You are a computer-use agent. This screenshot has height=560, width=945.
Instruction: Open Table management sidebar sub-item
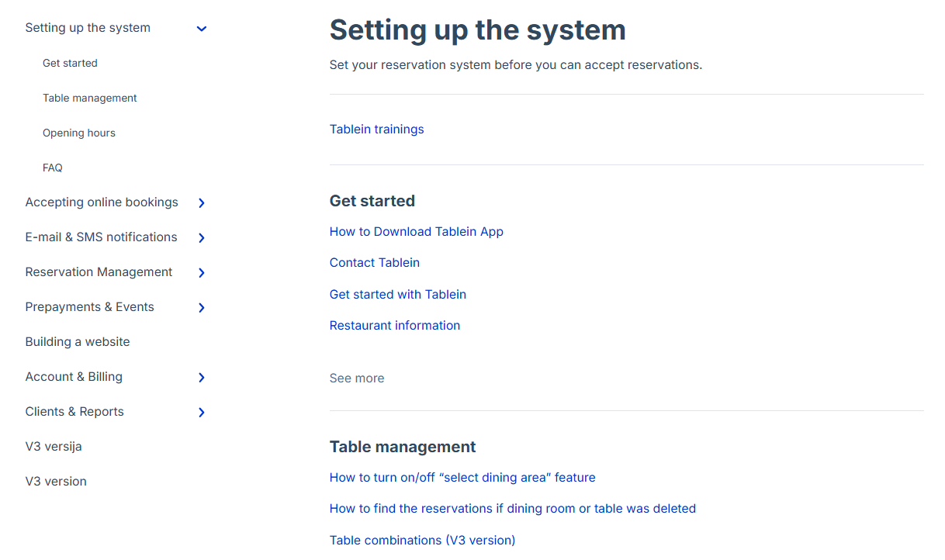click(x=90, y=99)
